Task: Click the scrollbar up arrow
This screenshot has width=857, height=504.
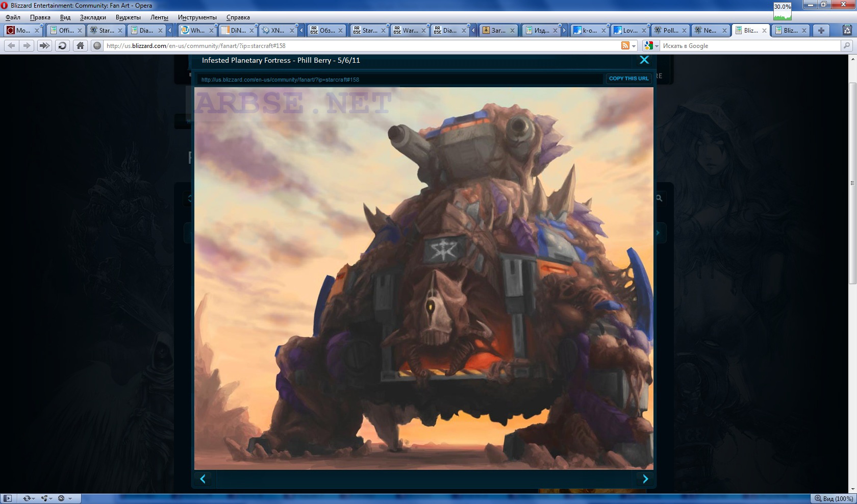Action: point(852,58)
